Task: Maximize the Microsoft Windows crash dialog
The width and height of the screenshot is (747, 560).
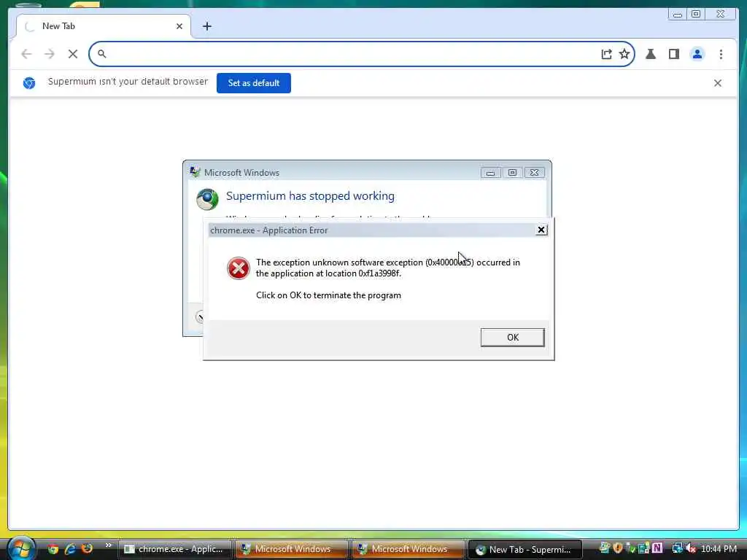Action: coord(512,172)
